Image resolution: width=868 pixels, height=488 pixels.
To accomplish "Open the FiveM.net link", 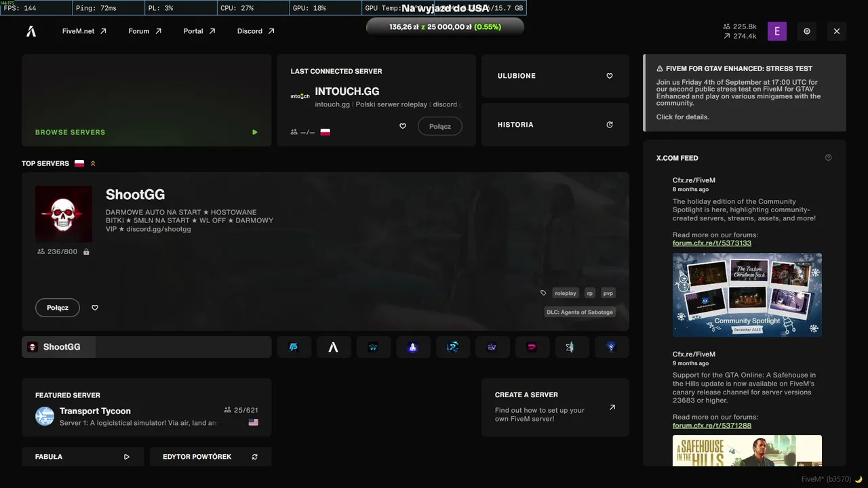I will [x=84, y=31].
